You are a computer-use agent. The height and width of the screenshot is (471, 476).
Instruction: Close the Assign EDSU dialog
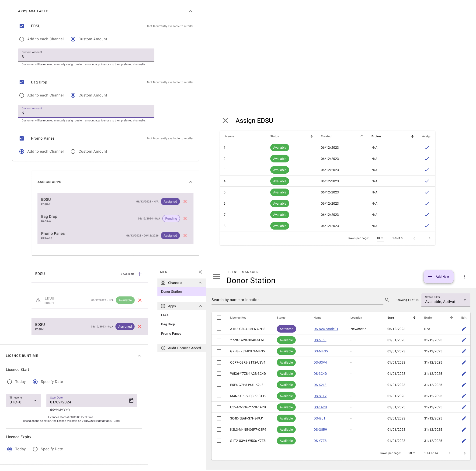point(225,121)
